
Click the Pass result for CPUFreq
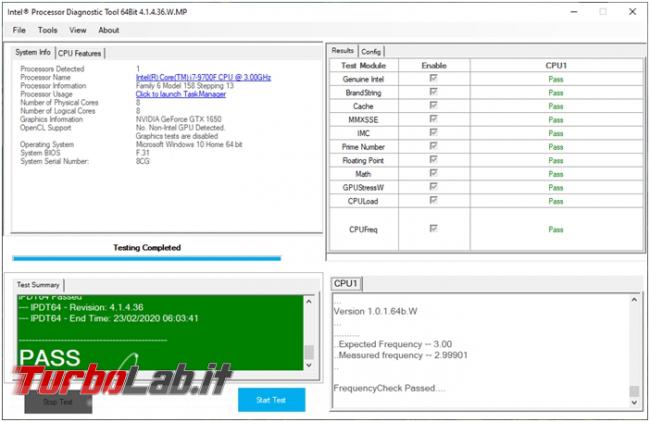556,230
